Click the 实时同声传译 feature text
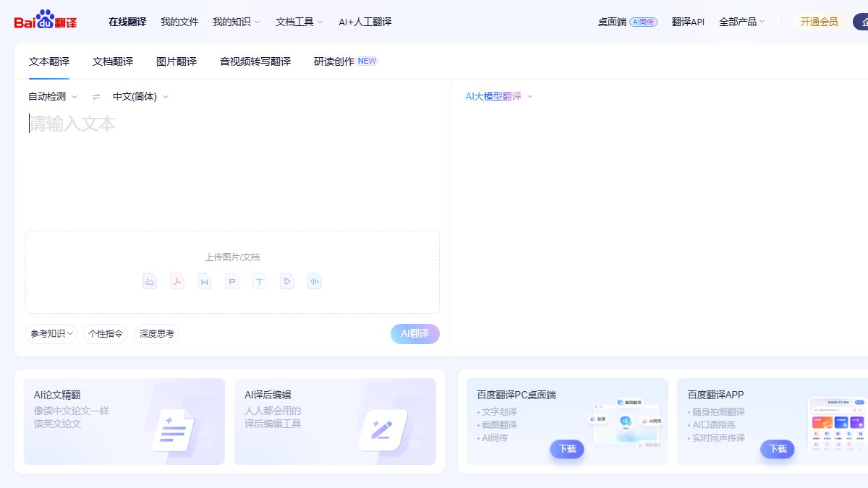The height and width of the screenshot is (488, 868). click(x=719, y=438)
